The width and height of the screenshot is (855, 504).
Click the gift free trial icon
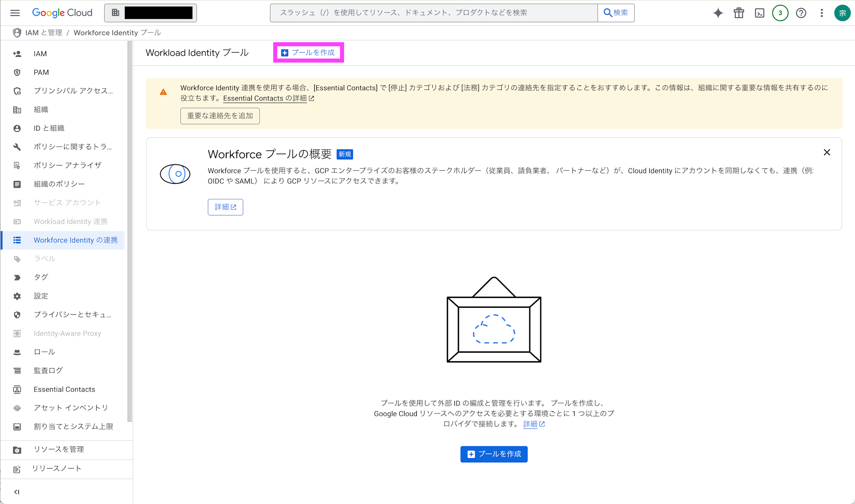pyautogui.click(x=739, y=13)
